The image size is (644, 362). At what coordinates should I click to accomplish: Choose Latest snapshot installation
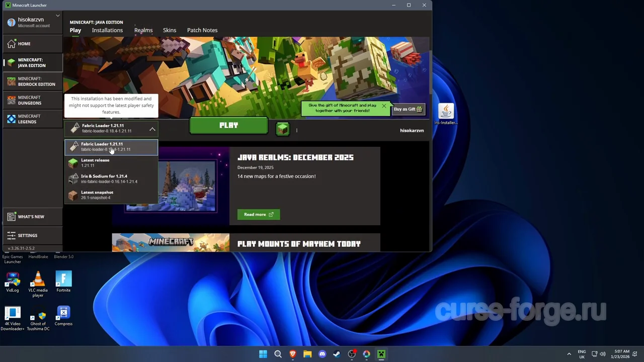click(x=111, y=195)
